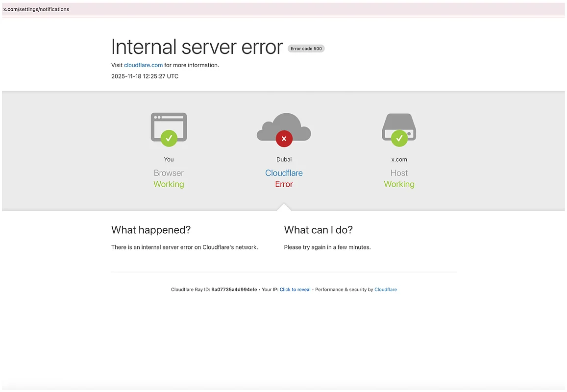Click the red Error status text

pyautogui.click(x=284, y=184)
